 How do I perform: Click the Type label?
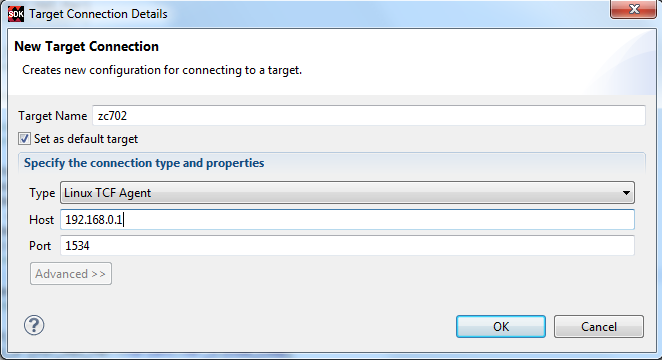click(42, 193)
